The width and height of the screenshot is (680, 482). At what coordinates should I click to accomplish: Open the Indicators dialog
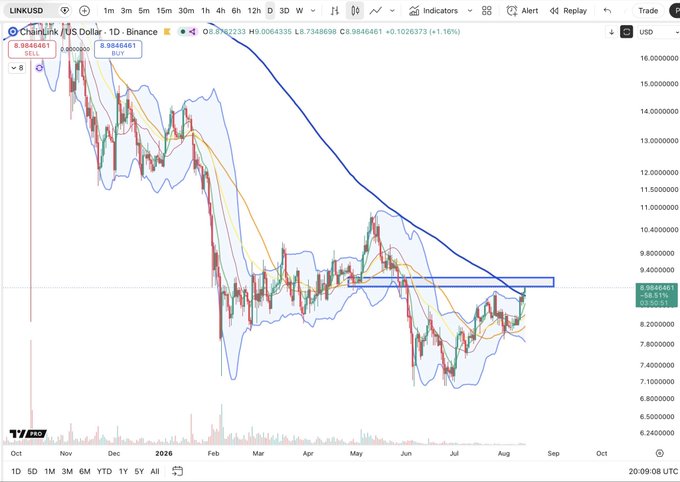coord(434,10)
